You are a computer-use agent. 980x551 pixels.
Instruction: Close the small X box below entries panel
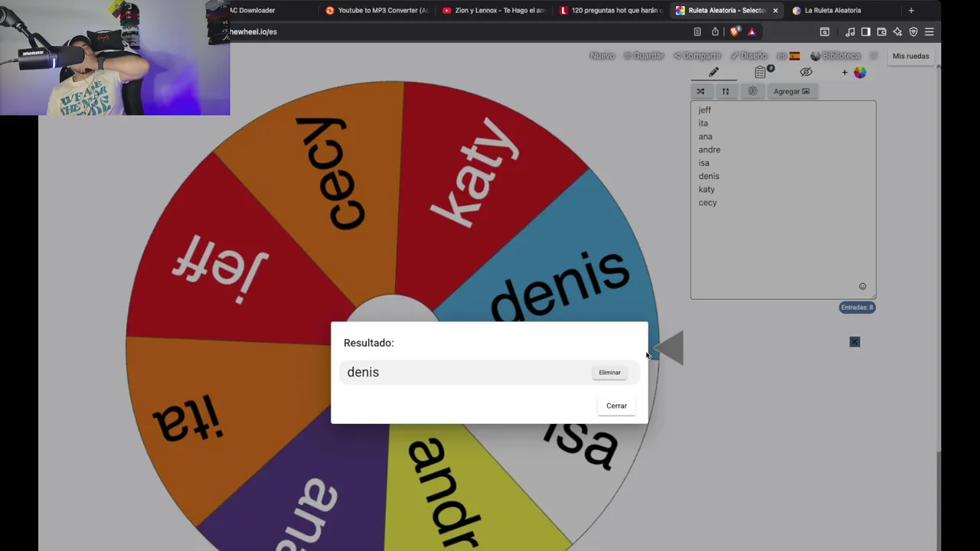854,342
